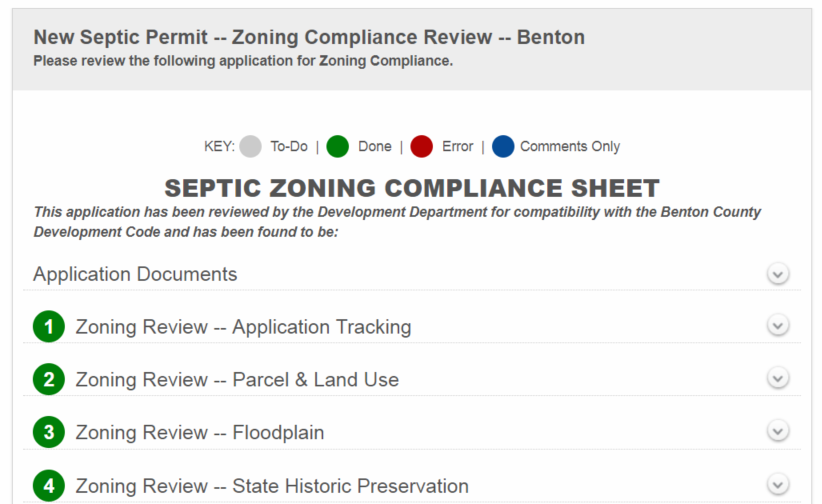Expand Application Tracking with its chevron
Image resolution: width=822 pixels, height=504 pixels.
(x=777, y=326)
